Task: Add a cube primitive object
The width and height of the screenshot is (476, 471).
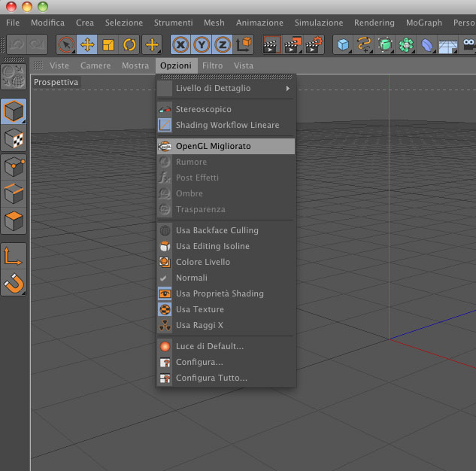Action: (344, 44)
